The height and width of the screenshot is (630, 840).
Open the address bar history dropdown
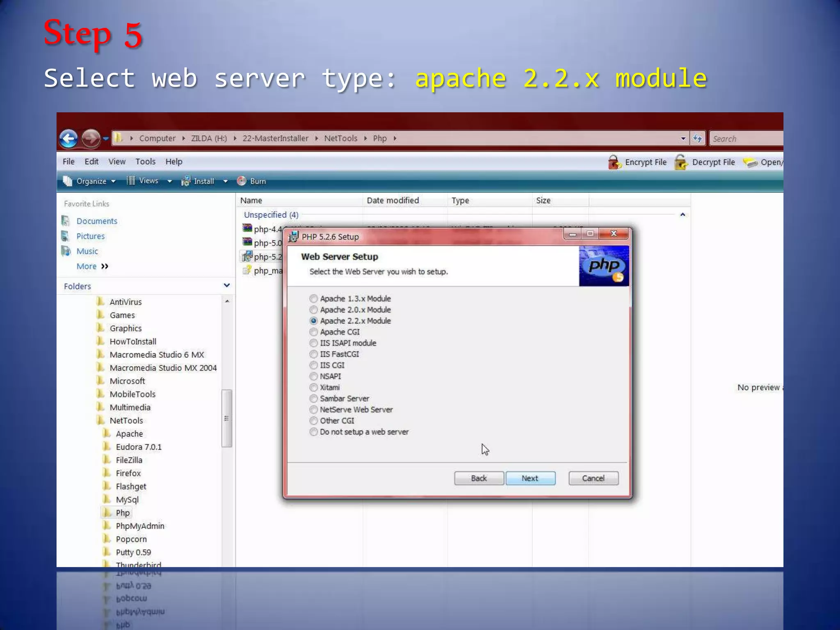coord(683,139)
